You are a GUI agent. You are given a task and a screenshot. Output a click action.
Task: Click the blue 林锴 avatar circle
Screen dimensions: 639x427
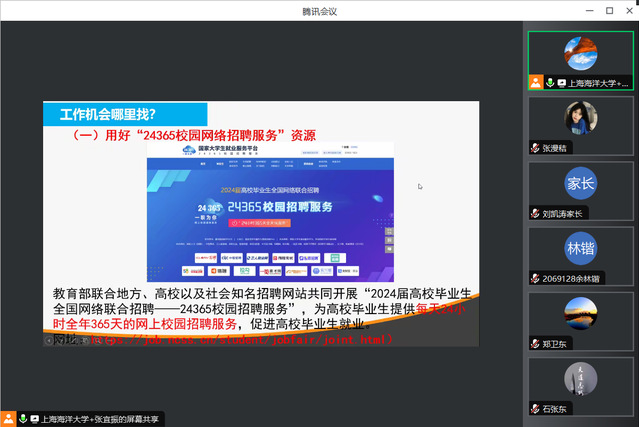[x=580, y=249]
